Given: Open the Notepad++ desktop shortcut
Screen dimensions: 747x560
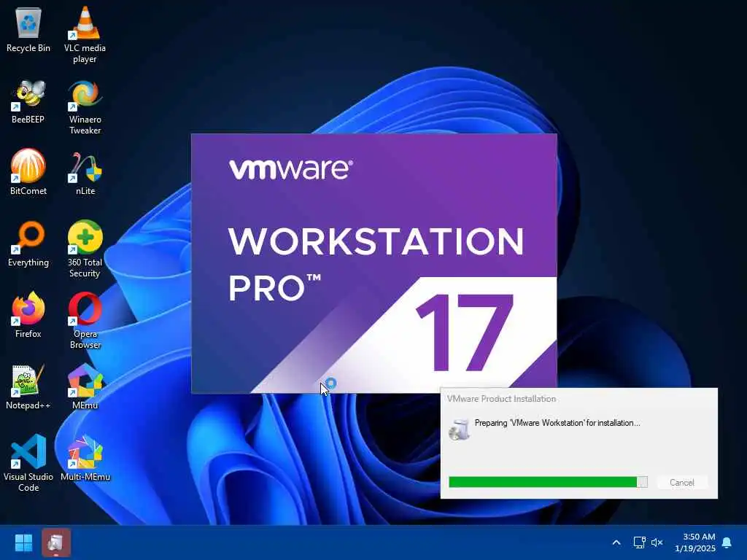Looking at the screenshot, I should click(28, 386).
